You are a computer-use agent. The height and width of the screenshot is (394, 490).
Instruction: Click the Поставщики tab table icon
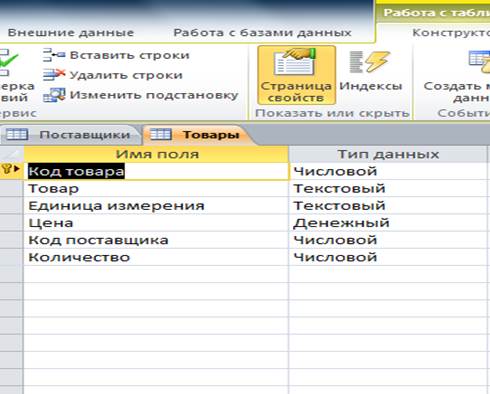17,134
